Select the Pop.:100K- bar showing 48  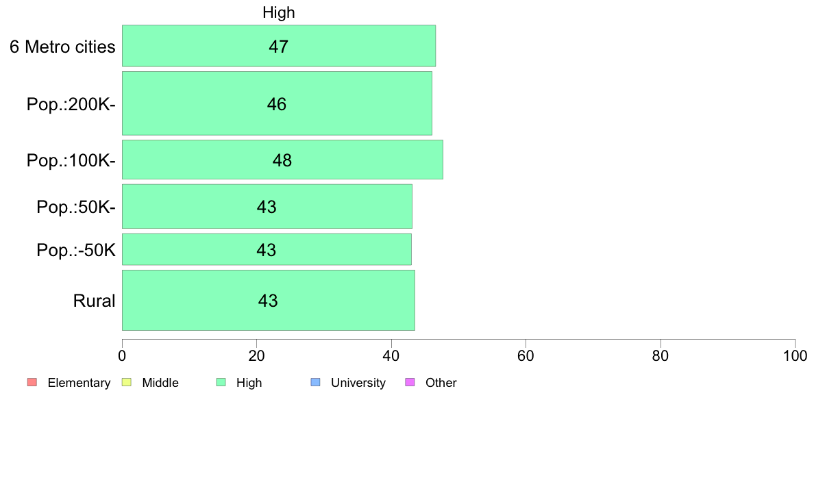(x=282, y=160)
